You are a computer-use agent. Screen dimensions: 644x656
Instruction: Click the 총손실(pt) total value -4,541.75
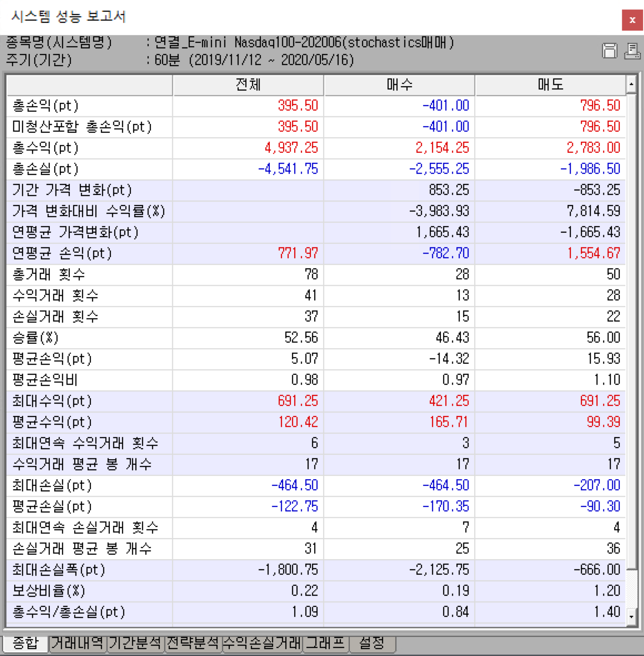(x=288, y=169)
